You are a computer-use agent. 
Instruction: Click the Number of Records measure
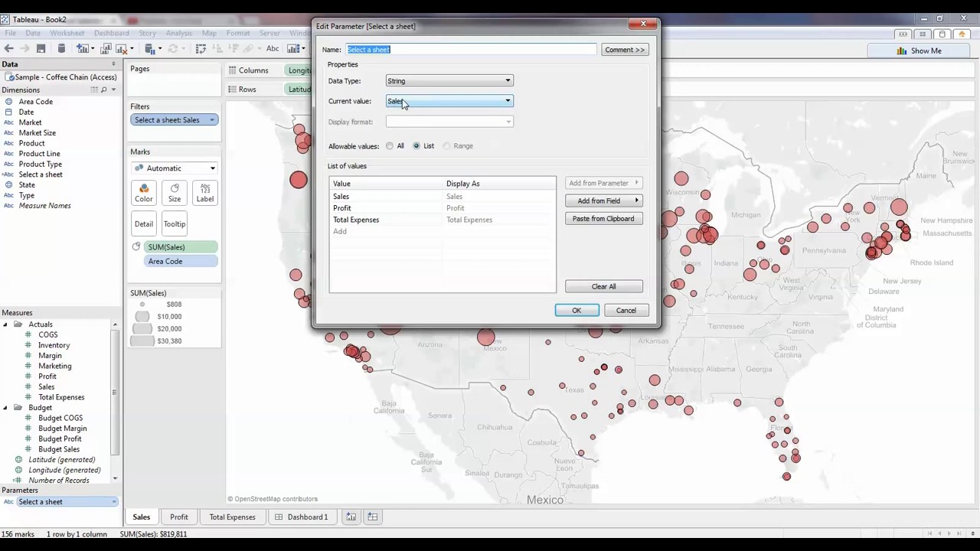point(59,481)
